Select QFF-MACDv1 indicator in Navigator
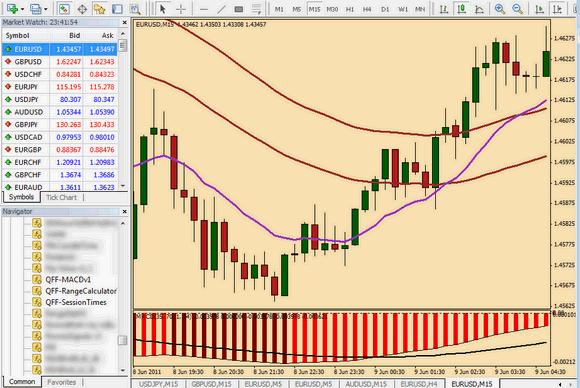 click(68, 280)
